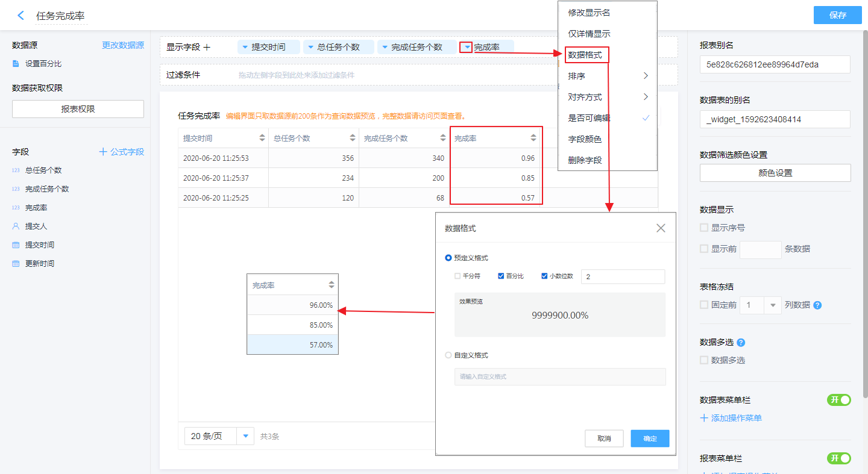Screen dimensions: 868x474
Task: Click the 123 number icon beside 完成率 field
Action: coord(16,208)
